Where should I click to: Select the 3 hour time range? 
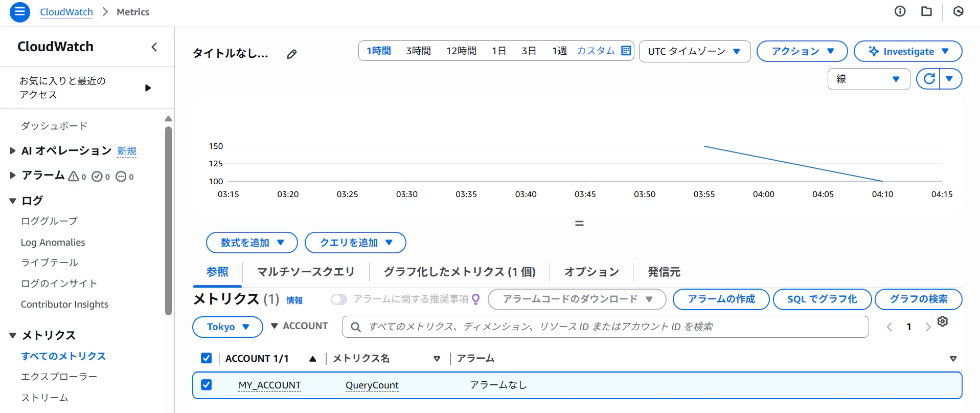[418, 51]
